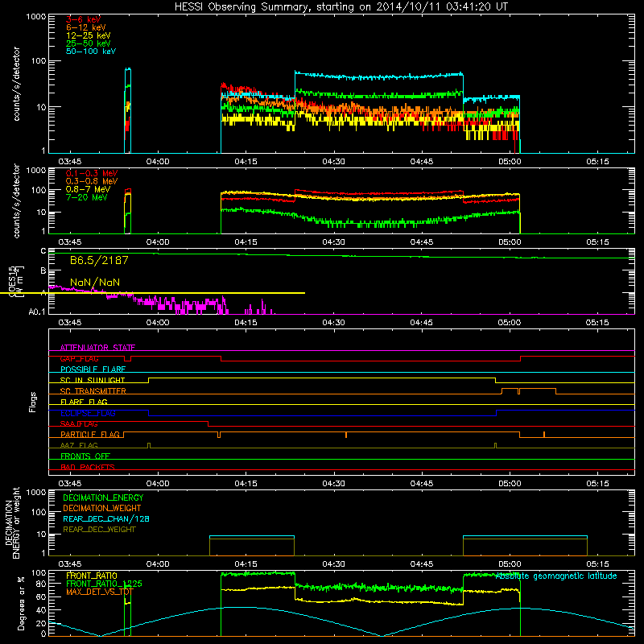
Task: Click the REAR_DEC_WEIGHT legend label
Action: pyautogui.click(x=99, y=530)
